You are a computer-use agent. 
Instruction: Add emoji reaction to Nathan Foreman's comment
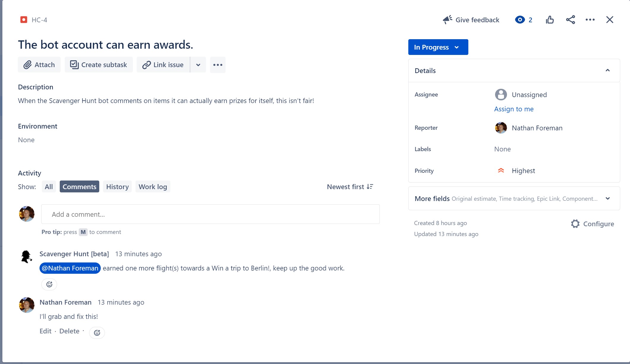[97, 333]
